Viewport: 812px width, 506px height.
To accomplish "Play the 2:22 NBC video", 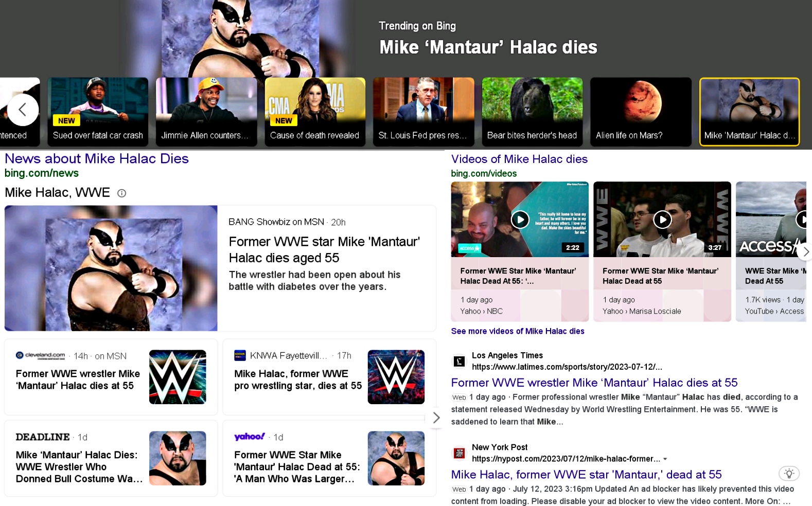I will point(520,220).
